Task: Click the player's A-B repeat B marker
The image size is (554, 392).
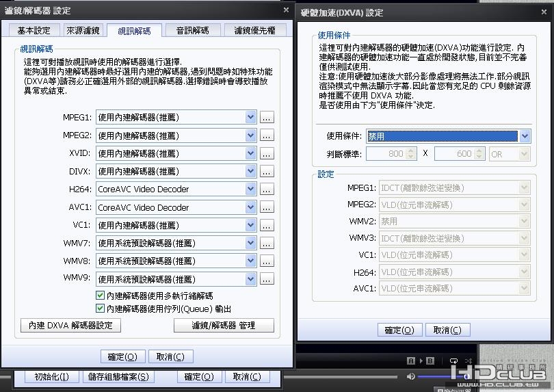Action: [x=430, y=361]
